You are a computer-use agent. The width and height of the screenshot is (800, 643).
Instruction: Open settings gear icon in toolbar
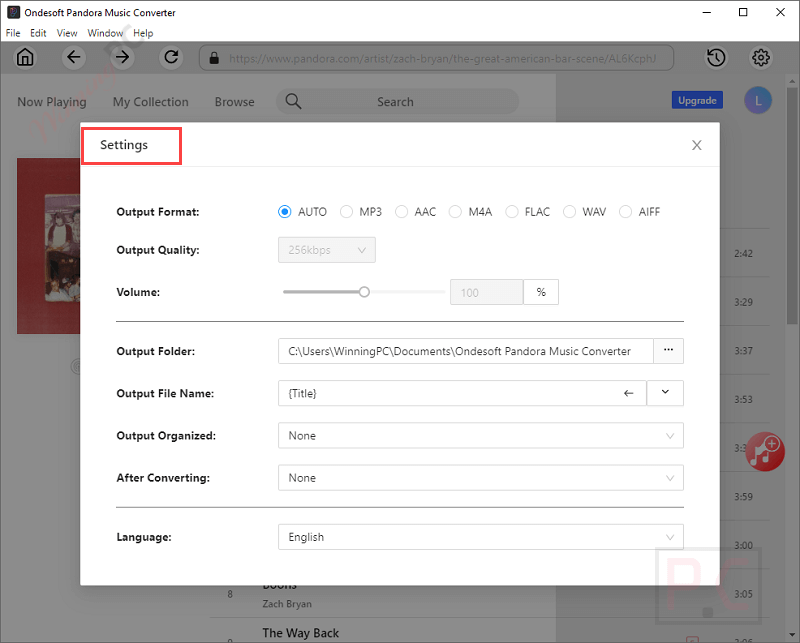[761, 58]
